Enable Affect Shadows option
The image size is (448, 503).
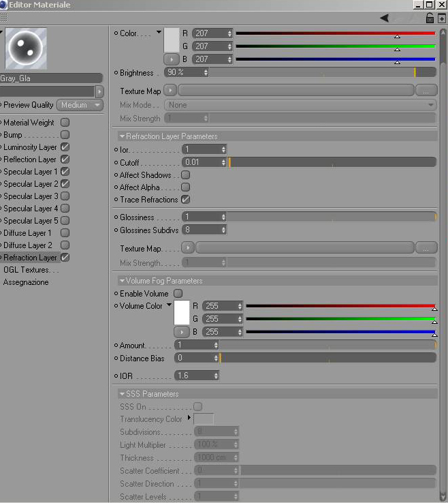point(186,175)
